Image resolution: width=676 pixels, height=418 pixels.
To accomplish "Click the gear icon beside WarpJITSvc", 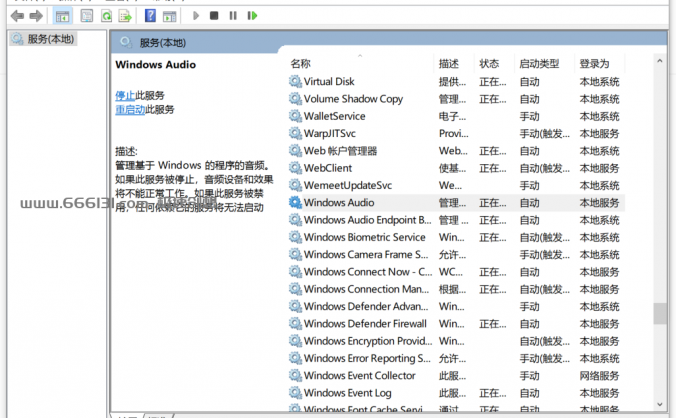I will point(295,133).
